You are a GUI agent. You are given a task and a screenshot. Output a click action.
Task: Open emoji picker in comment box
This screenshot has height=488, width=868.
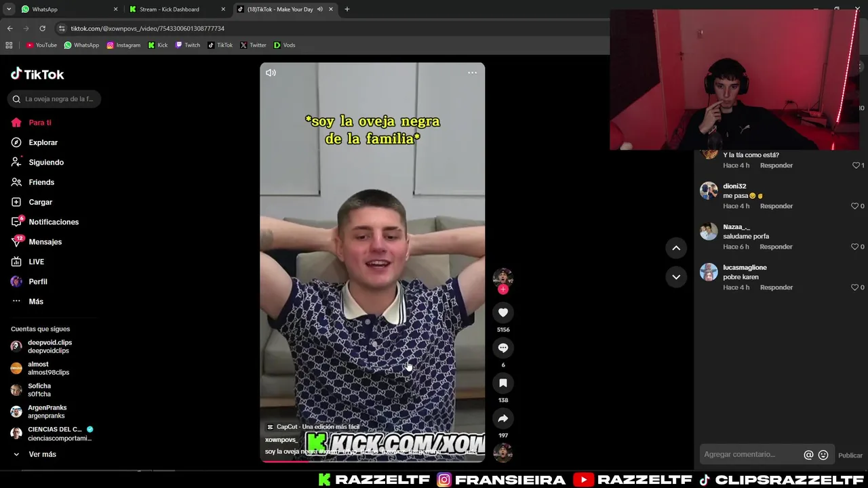823,455
